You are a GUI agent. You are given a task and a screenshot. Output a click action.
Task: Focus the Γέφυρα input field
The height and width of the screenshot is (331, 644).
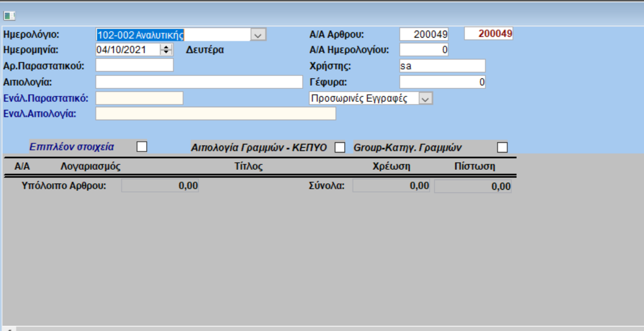[442, 82]
